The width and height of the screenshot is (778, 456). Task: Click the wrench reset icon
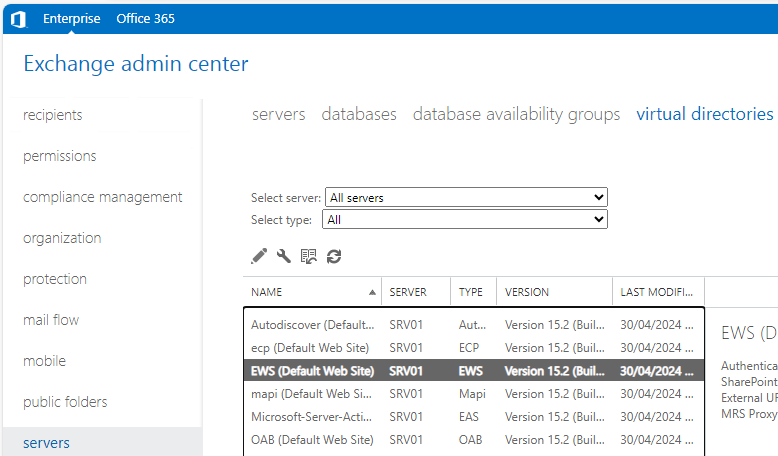(x=284, y=256)
